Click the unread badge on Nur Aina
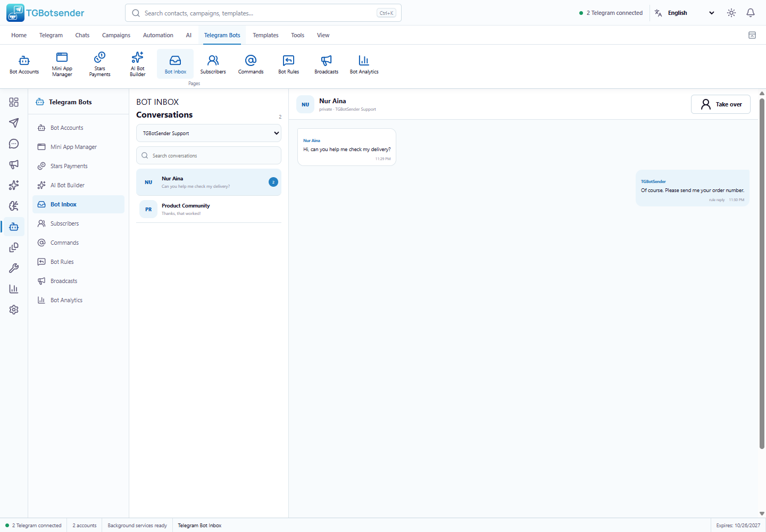 tap(273, 182)
